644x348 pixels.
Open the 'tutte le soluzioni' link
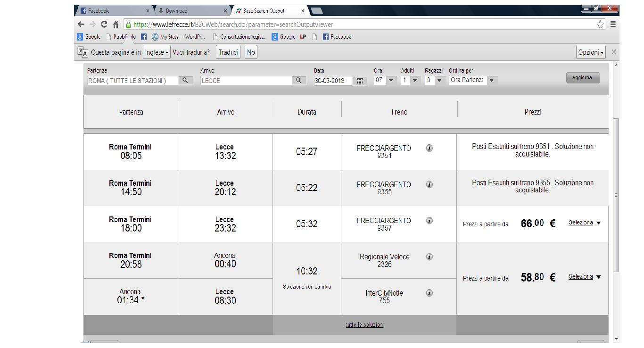(364, 325)
